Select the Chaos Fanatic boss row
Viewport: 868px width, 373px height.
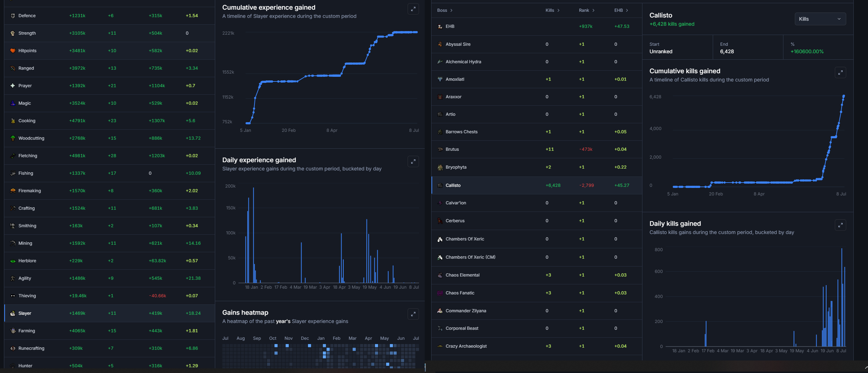(x=537, y=293)
